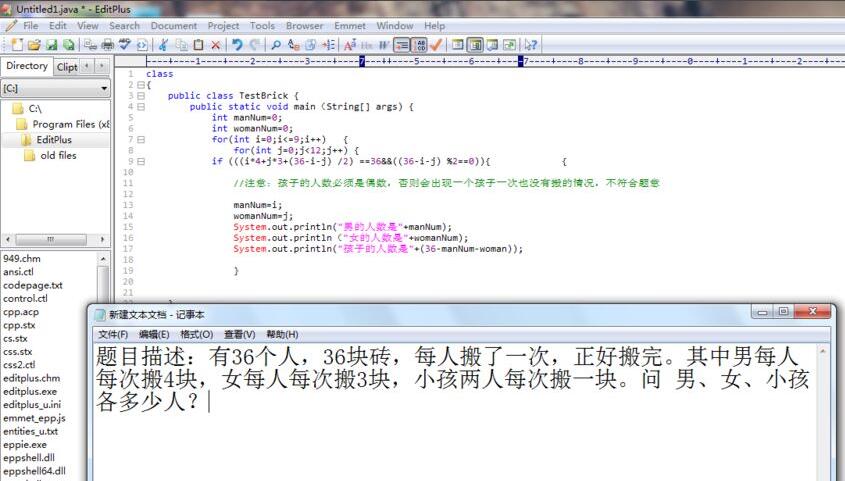
Task: Open 格式(O) menu in Notepad
Action: (x=196, y=334)
